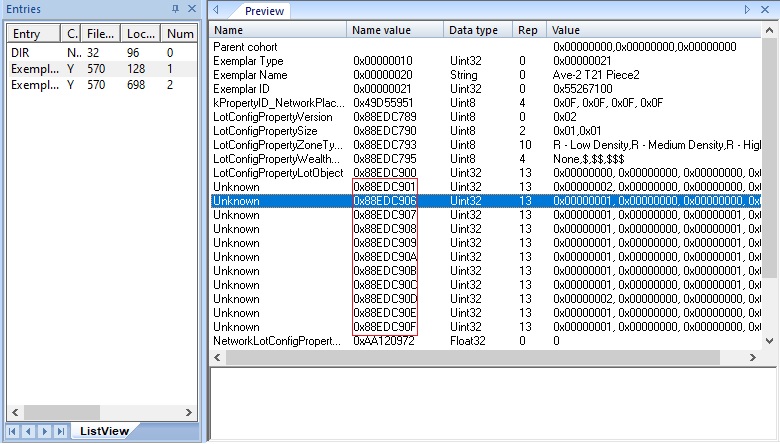
Task: Click the String data type cell
Action: (464, 75)
